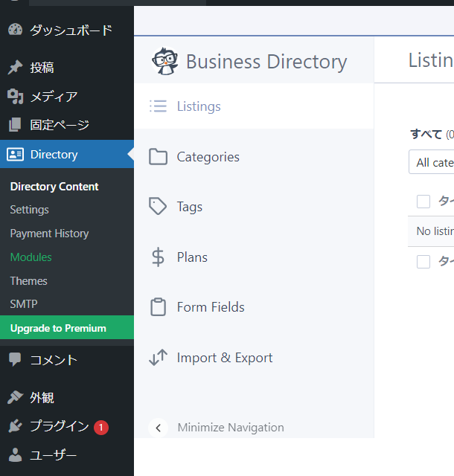
Task: Open the Modules submenu link
Action: (31, 257)
